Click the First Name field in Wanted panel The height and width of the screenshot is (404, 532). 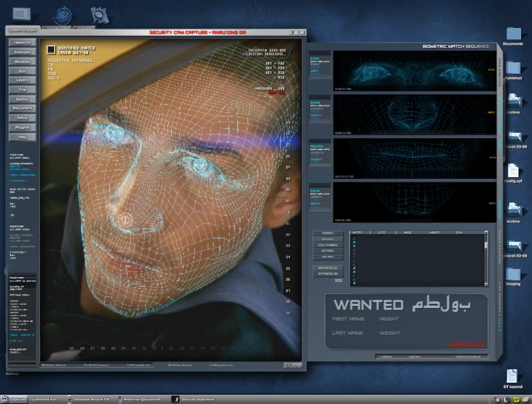pos(349,319)
